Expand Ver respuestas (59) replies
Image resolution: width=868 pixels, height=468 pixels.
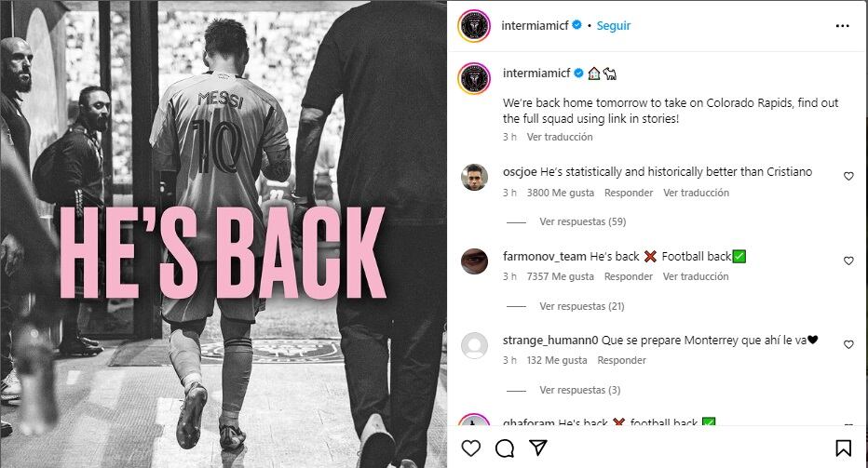click(x=582, y=221)
